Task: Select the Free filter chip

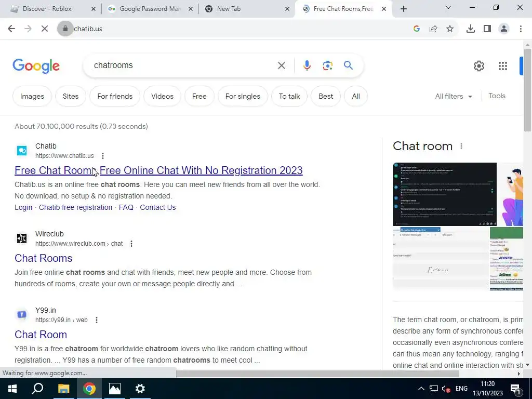Action: coord(199,96)
